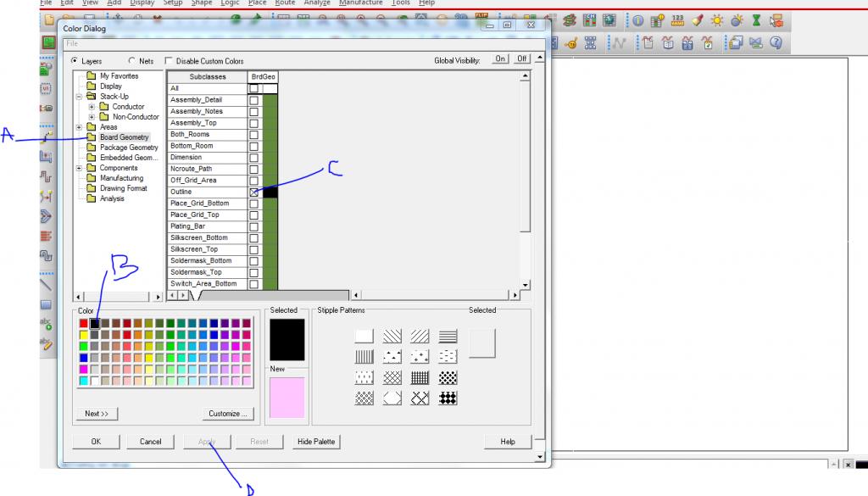Click the 123 measure toolbar icon

point(677,21)
